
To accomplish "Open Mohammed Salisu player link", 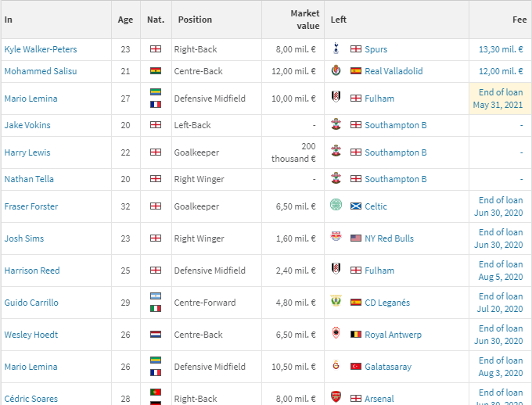I will point(37,71).
